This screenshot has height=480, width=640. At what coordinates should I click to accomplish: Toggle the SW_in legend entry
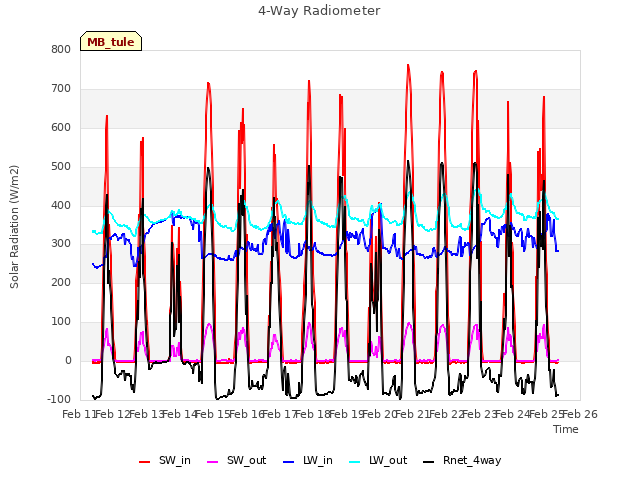pos(165,461)
